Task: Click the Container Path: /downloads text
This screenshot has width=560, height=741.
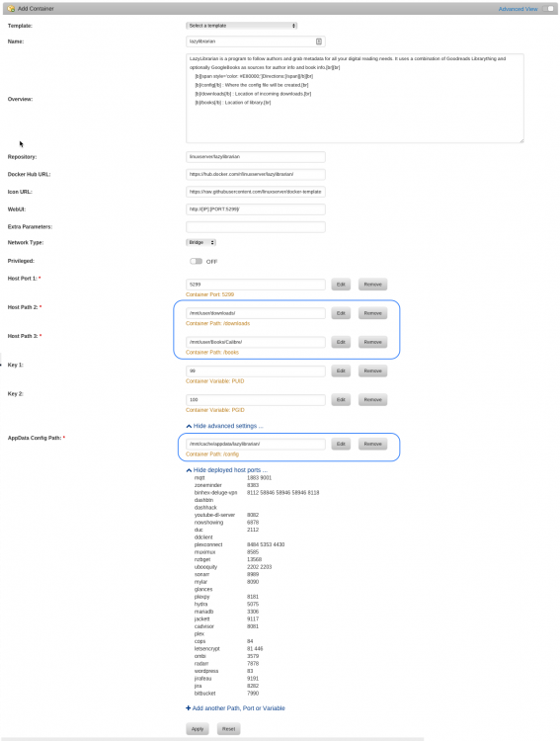Action: [x=218, y=324]
